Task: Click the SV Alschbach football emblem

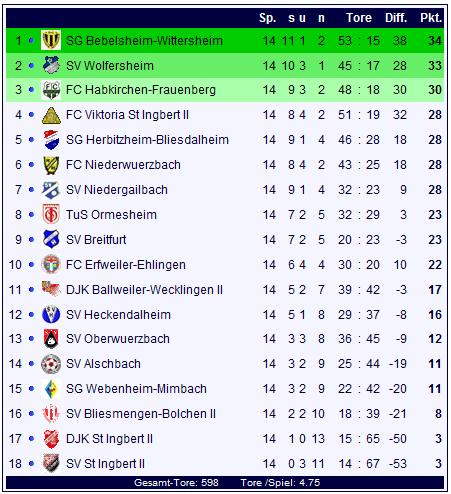Action: (51, 364)
